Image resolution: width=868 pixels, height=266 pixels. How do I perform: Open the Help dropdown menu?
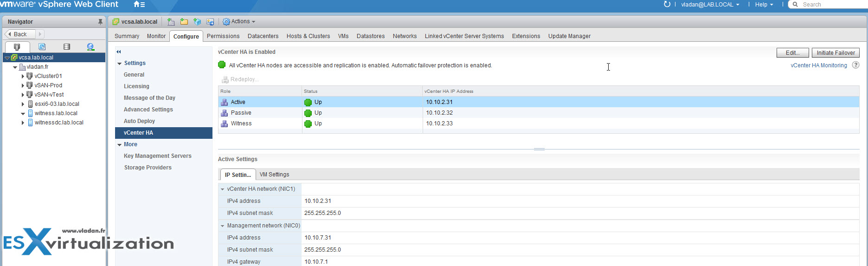pyautogui.click(x=764, y=5)
